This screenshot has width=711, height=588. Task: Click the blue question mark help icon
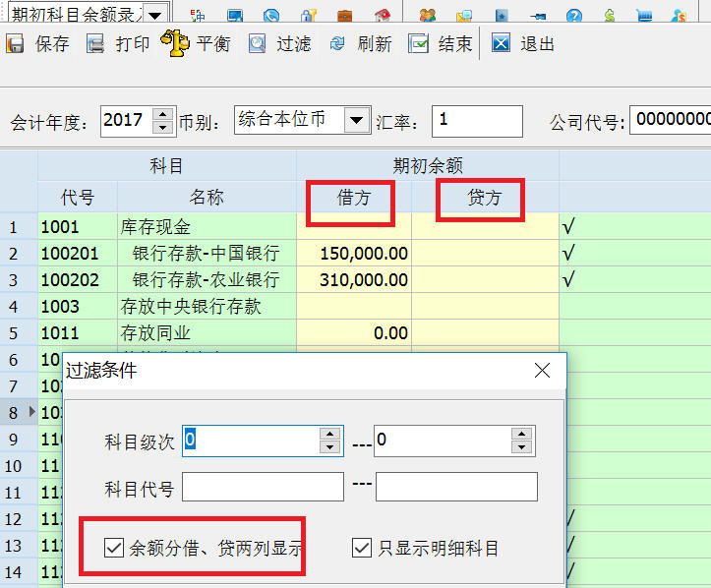point(573,16)
